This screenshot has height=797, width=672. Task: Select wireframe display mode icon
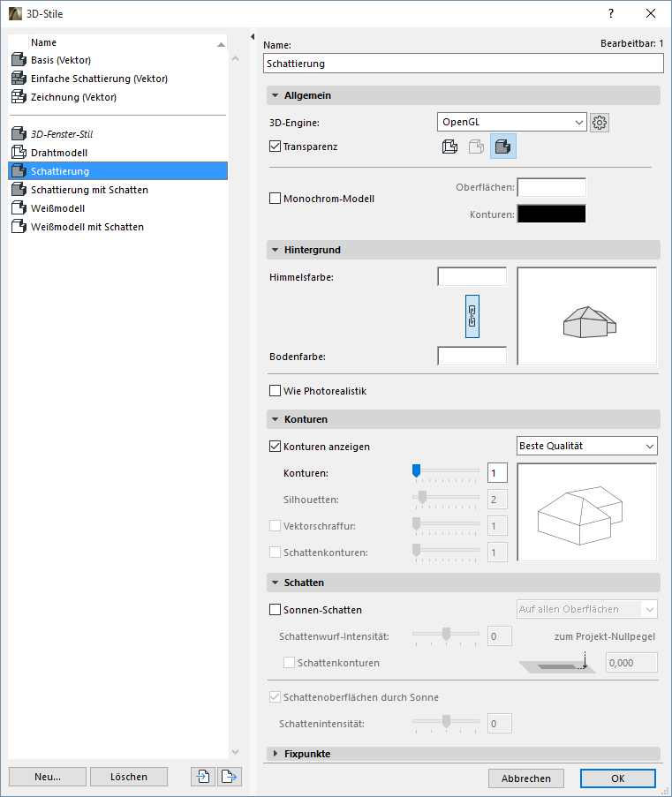[449, 147]
